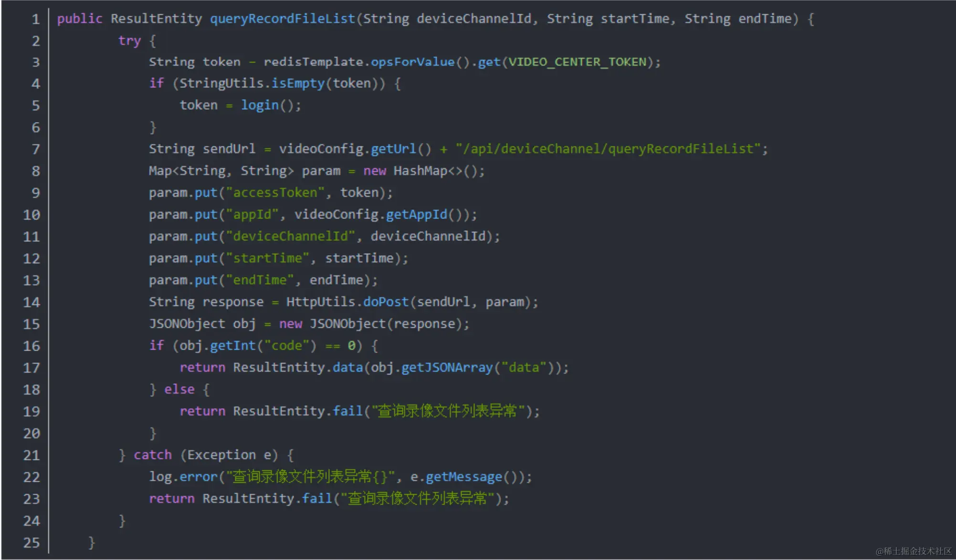
Task: Click doPost method on line 14
Action: [x=386, y=302]
